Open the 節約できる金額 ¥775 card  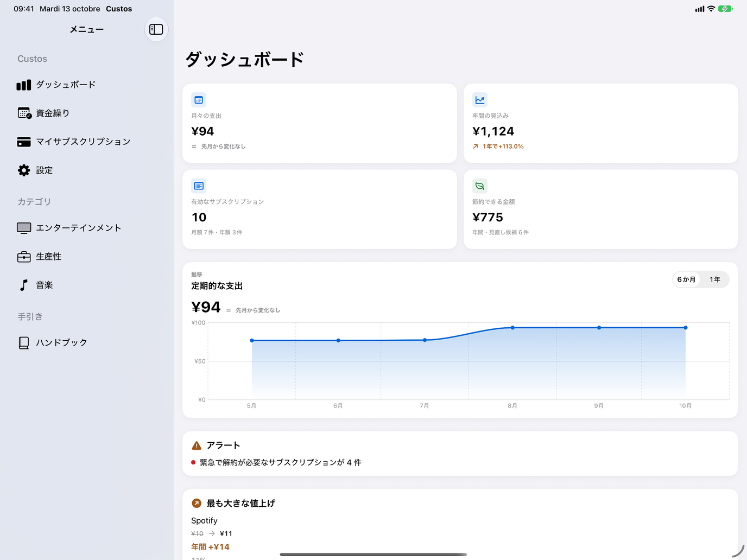tap(601, 209)
